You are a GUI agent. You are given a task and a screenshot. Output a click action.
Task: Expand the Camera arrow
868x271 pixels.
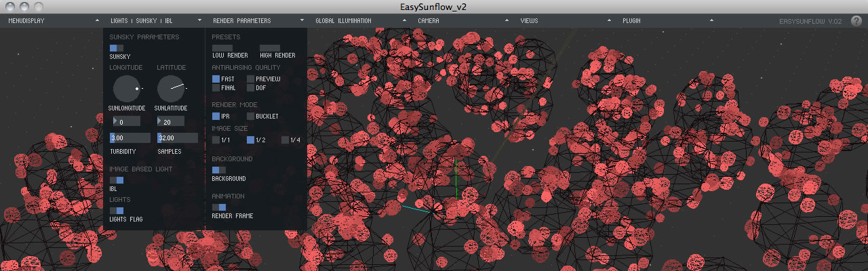(507, 21)
